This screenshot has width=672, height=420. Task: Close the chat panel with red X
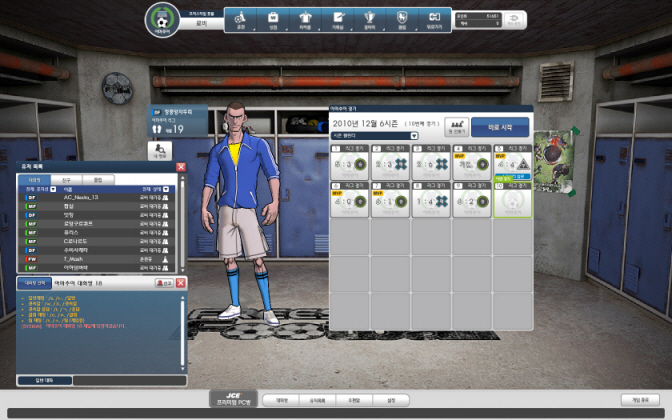pyautogui.click(x=181, y=283)
